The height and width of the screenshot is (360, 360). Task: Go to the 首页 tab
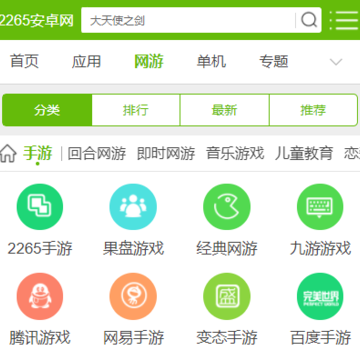tap(24, 62)
